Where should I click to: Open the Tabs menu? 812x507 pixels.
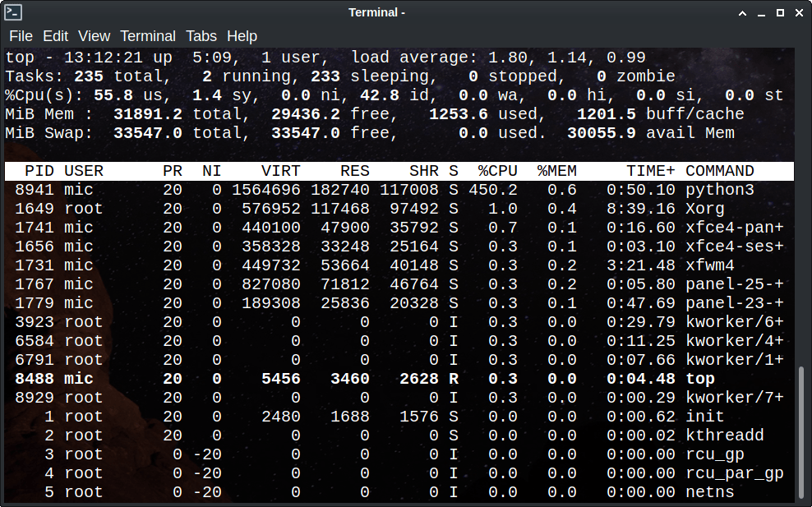(201, 36)
